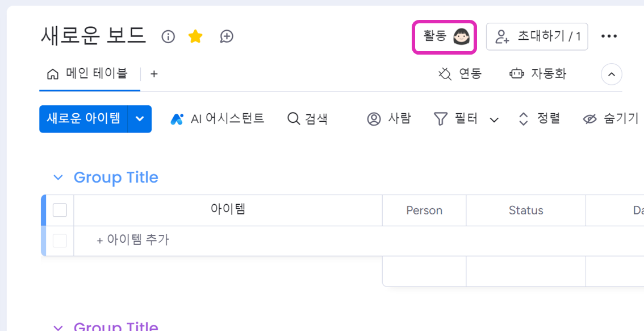Open the 활동 activity log button
Screen dimensions: 644x331
445,36
